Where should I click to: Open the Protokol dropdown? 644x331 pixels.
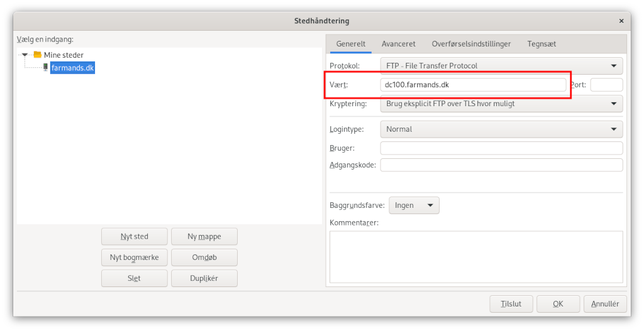click(x=501, y=65)
